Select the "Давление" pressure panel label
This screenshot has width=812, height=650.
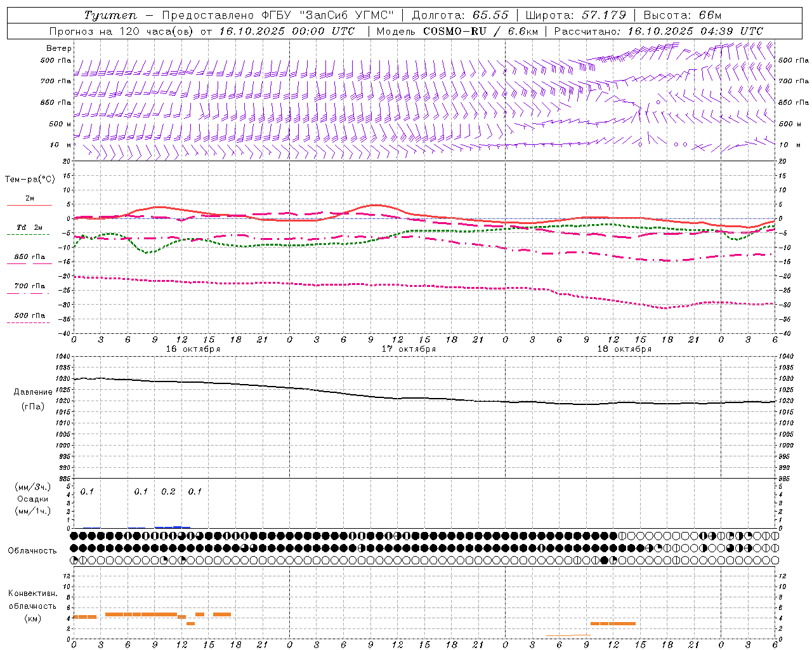32,392
